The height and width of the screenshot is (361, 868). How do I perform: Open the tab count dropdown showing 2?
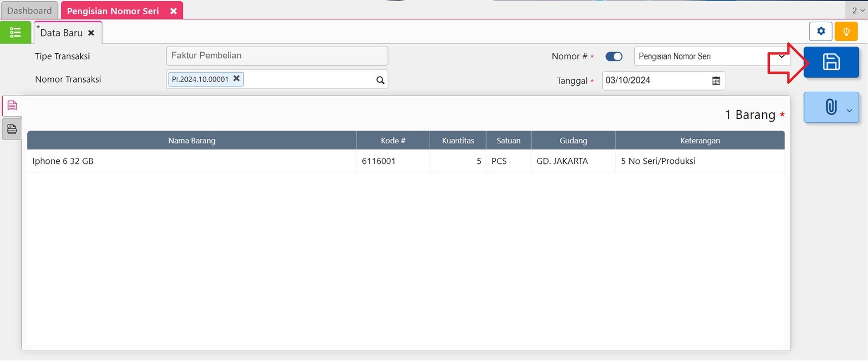click(x=857, y=10)
